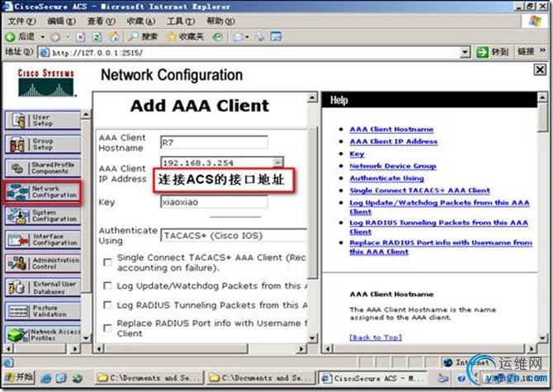Close the Network Configuration panel with the X

(x=540, y=70)
